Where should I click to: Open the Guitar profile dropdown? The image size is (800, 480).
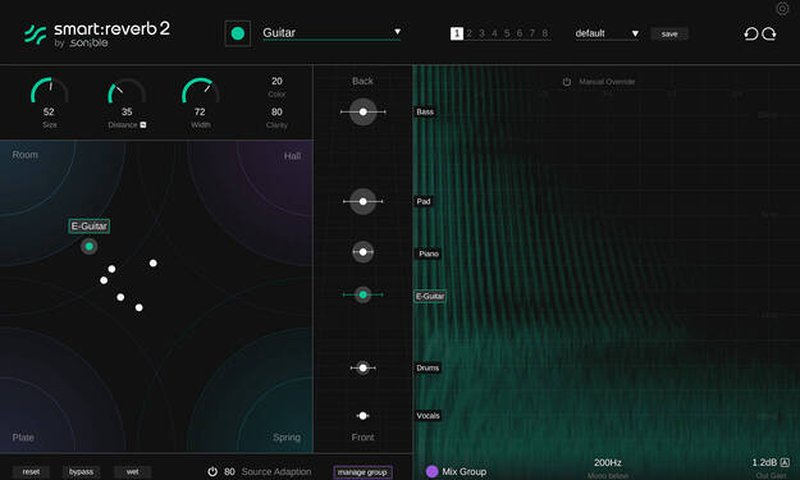[396, 32]
